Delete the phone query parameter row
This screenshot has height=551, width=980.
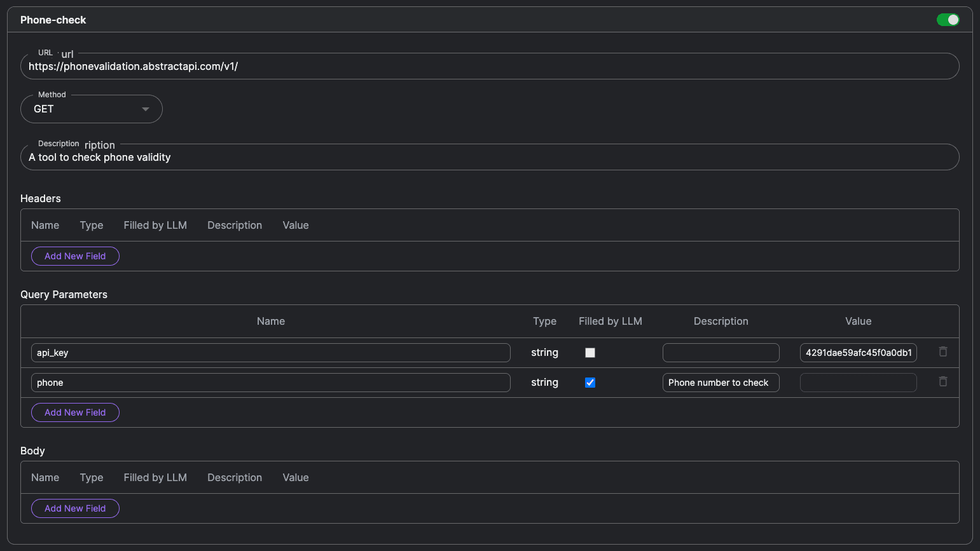(943, 381)
